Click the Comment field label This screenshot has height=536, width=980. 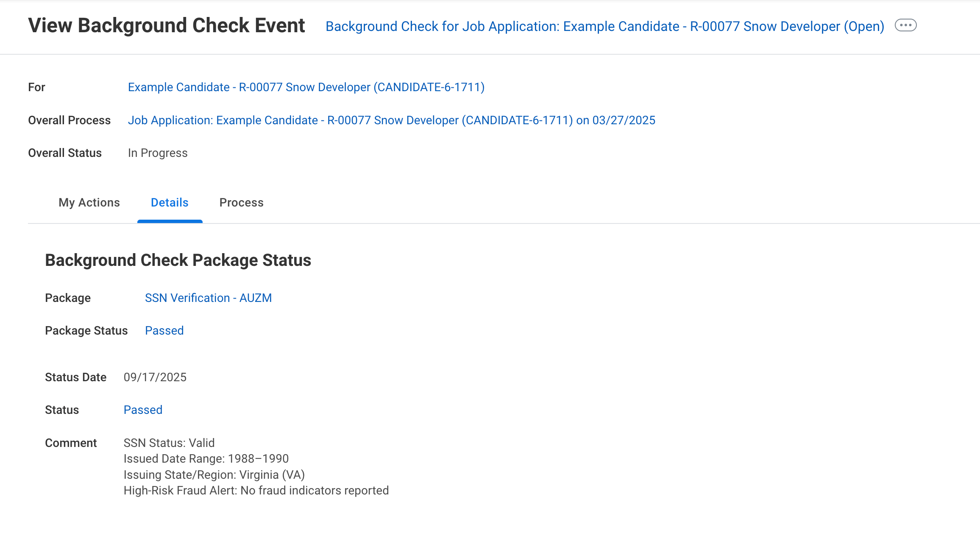pos(71,443)
